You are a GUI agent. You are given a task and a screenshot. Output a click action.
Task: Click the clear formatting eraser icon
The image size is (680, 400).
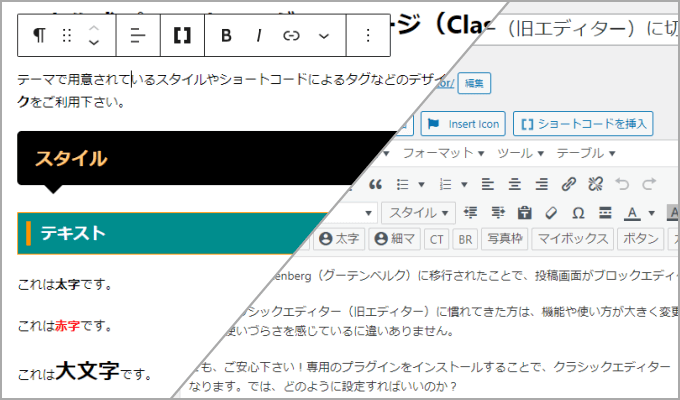pos(551,213)
